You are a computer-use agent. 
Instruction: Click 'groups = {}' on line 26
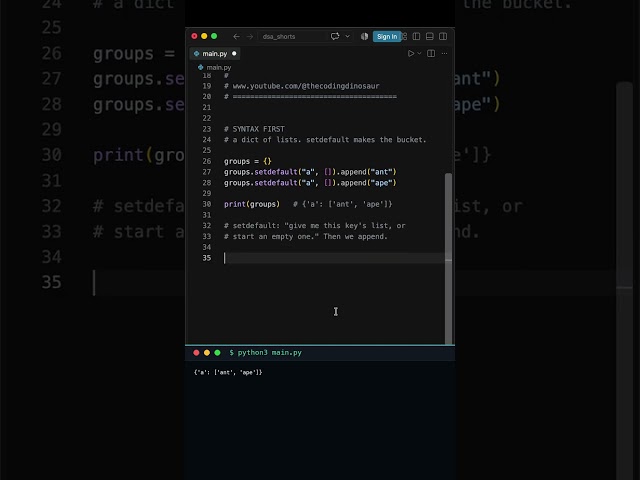pos(248,161)
